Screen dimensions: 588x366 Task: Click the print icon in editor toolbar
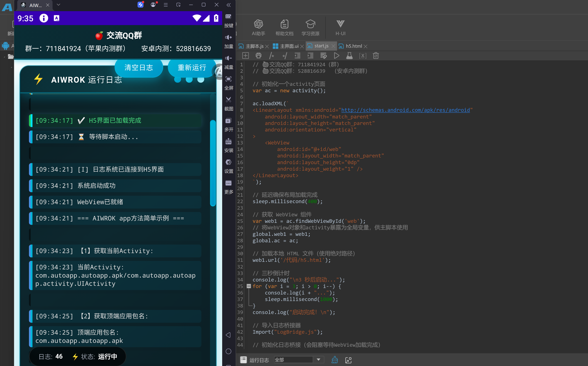pos(259,56)
